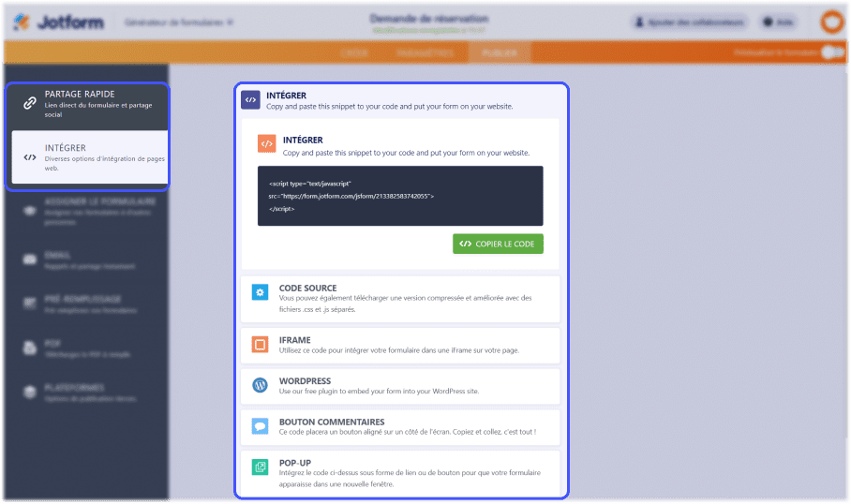Image resolution: width=851 pixels, height=504 pixels.
Task: Click the purple code icon in the Intégrer header
Action: [250, 100]
